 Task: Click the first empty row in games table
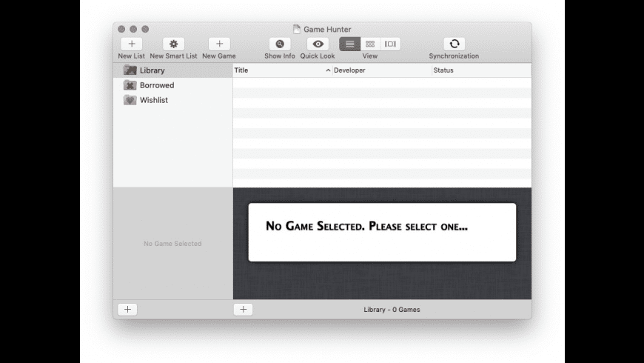(x=382, y=83)
